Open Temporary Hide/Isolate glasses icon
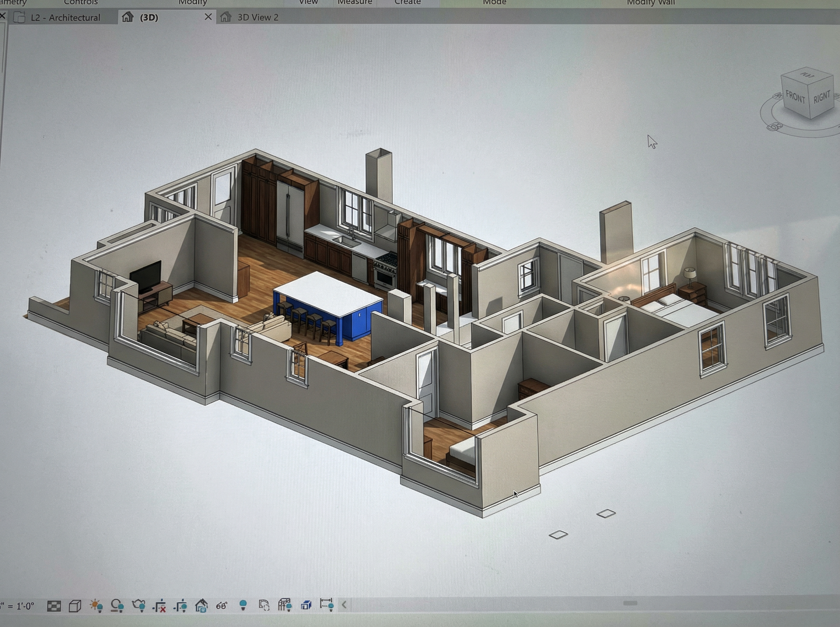 pyautogui.click(x=222, y=606)
